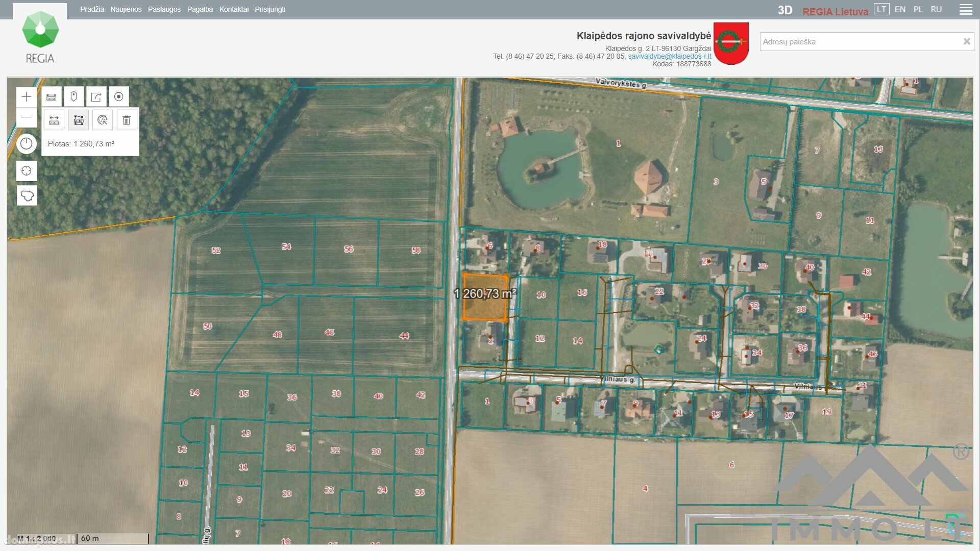This screenshot has width=980, height=551.
Task: Open the Pradžia menu item
Action: pos(92,9)
